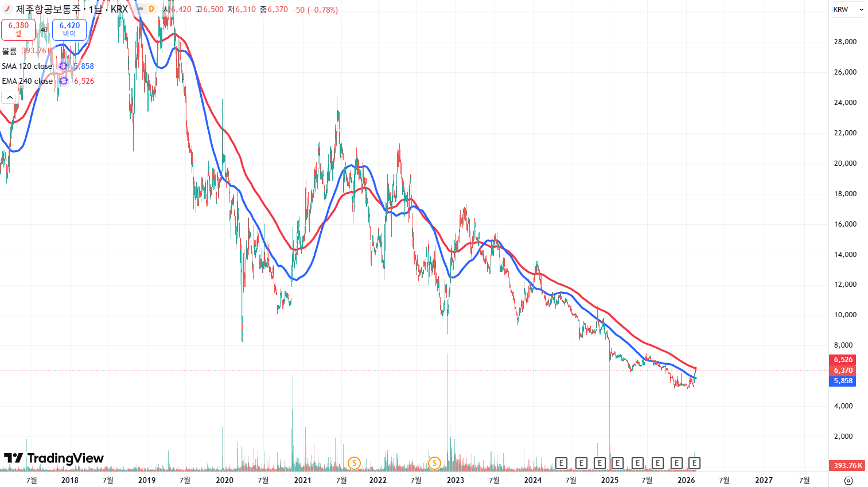The image size is (868, 487).
Task: Click the 26,000 price scale label
Action: pos(845,72)
